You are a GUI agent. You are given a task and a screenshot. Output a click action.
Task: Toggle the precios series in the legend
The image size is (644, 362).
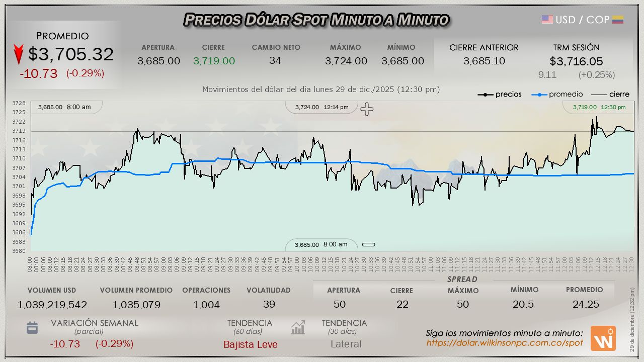tap(500, 94)
